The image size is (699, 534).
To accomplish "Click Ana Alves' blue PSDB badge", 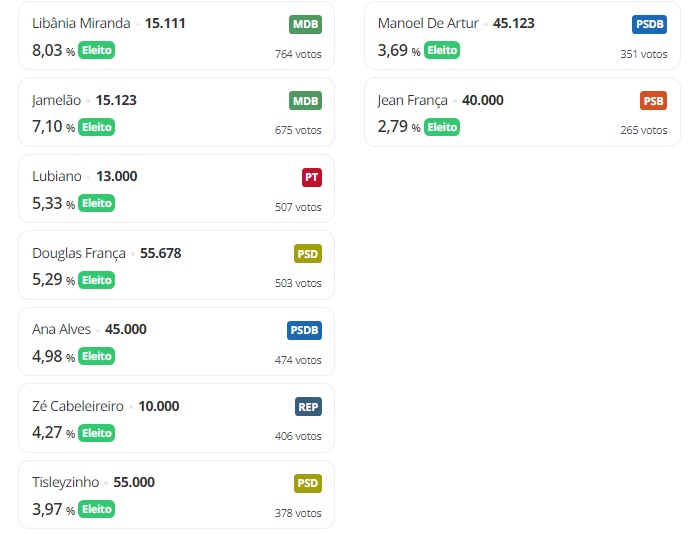I will tap(304, 330).
